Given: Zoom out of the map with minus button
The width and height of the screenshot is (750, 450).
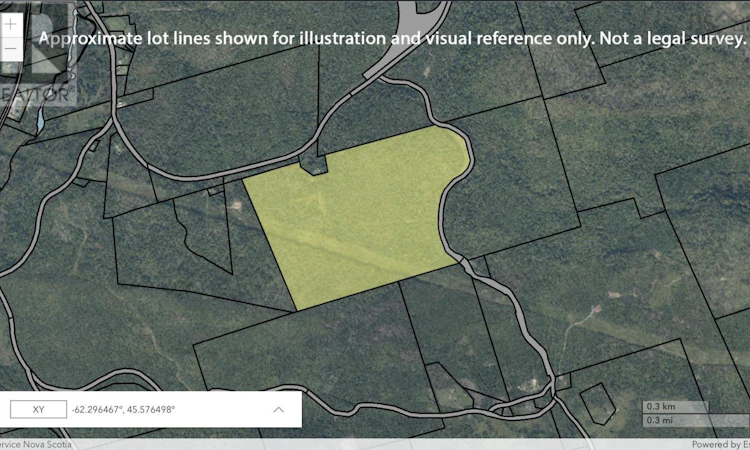Looking at the screenshot, I should pyautogui.click(x=11, y=49).
